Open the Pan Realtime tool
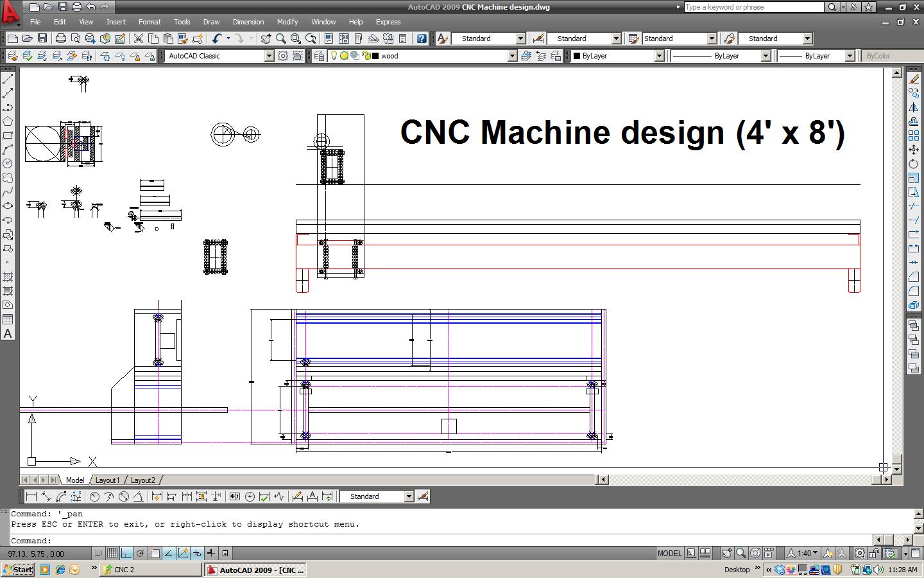The width and height of the screenshot is (924, 578). pyautogui.click(x=267, y=39)
